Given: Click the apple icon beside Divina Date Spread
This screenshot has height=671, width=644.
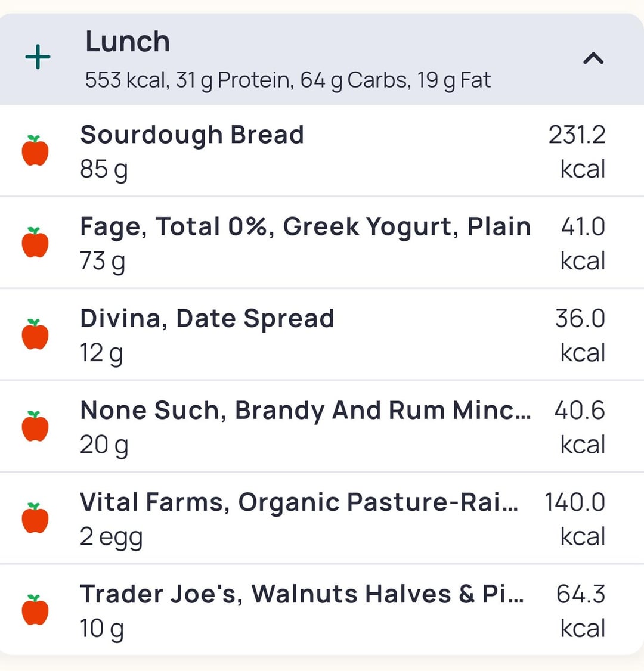Looking at the screenshot, I should [x=35, y=334].
